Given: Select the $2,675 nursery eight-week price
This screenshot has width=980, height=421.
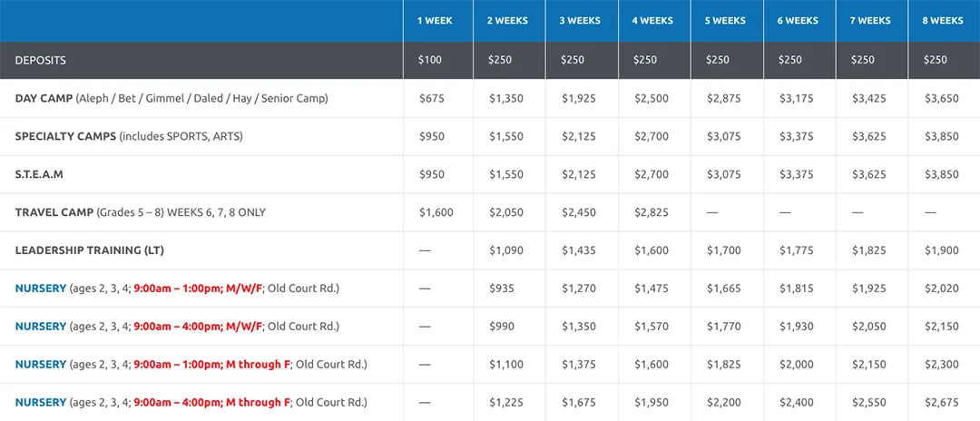Looking at the screenshot, I should (x=941, y=402).
